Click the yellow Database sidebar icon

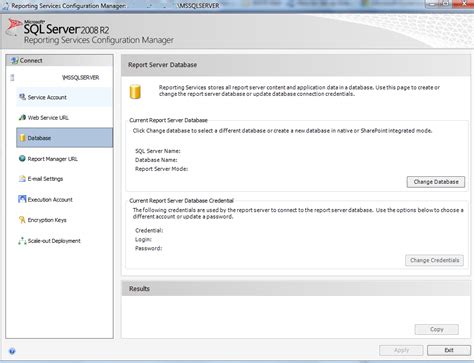(22, 138)
